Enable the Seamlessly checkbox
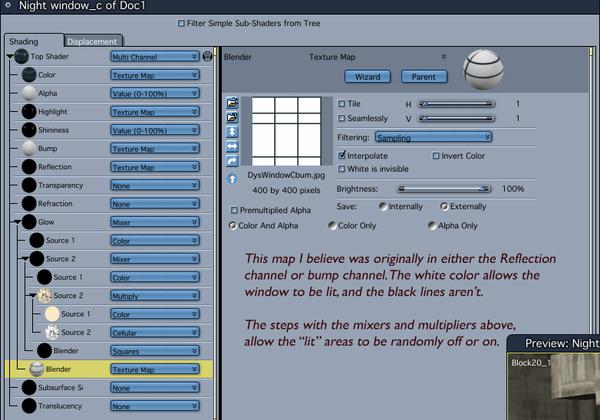Image resolution: width=600 pixels, height=420 pixels. tap(341, 118)
